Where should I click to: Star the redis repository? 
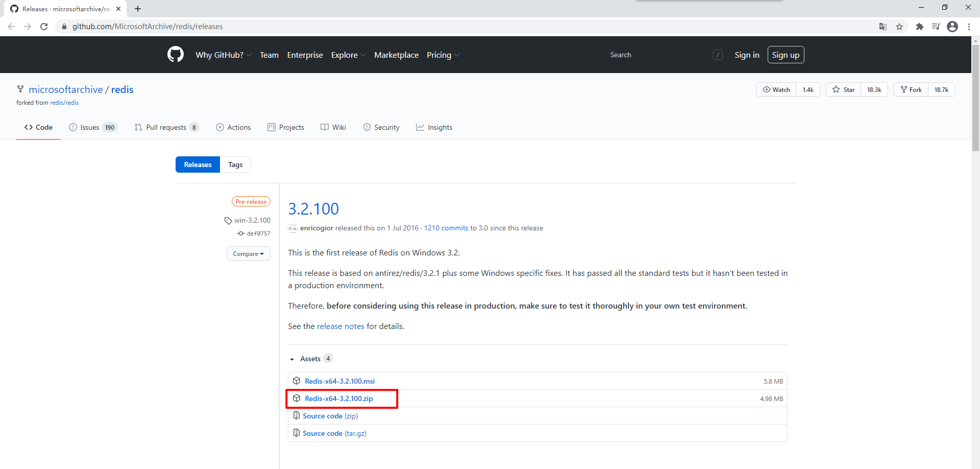pos(843,89)
